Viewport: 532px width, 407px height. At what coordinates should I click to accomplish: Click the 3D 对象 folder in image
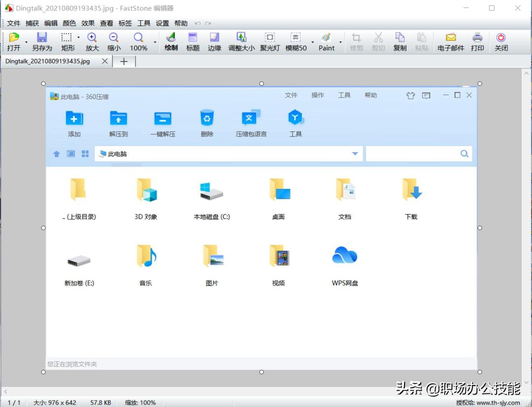[x=146, y=199]
